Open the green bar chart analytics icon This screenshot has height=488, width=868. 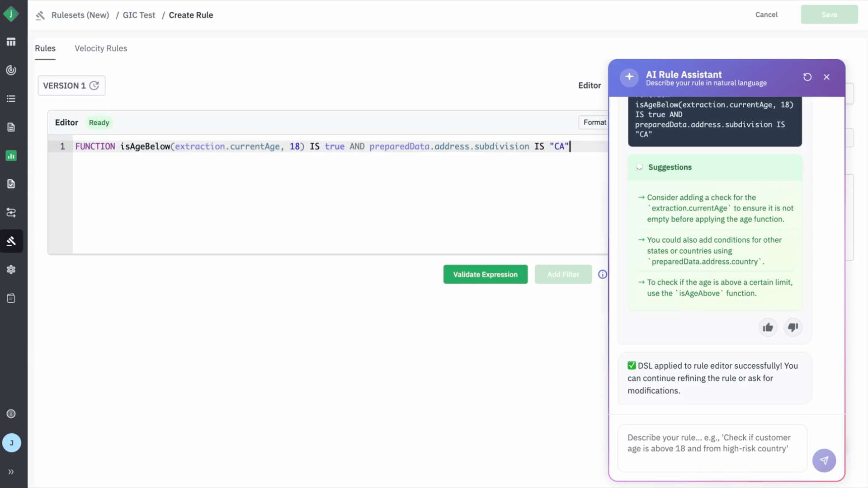pyautogui.click(x=11, y=156)
